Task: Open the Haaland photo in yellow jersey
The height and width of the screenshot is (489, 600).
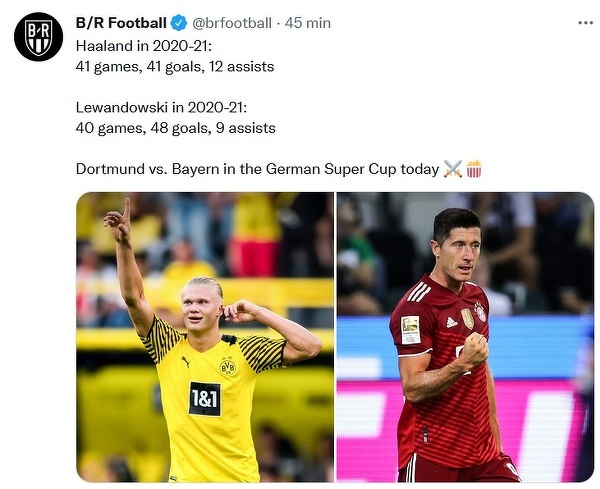Action: pos(205,337)
